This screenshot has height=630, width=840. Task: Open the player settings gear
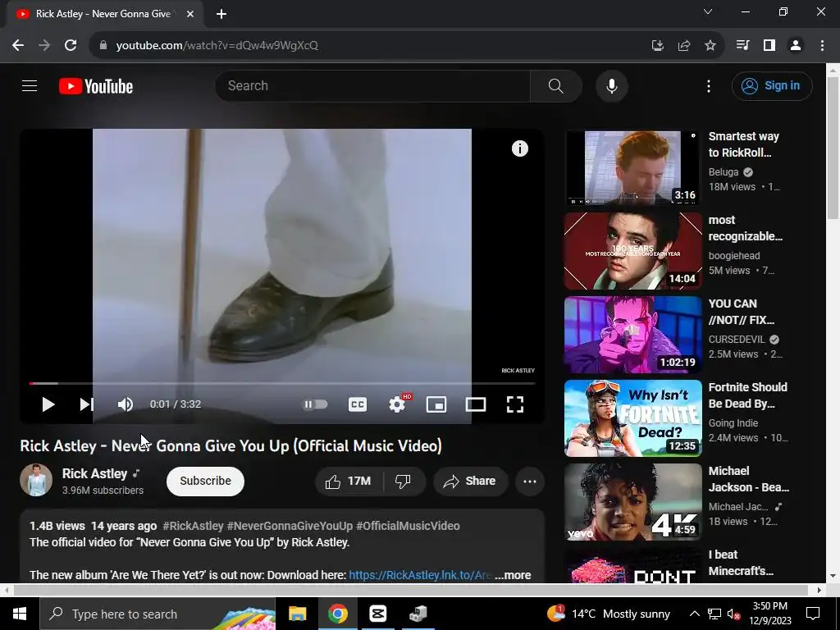[397, 404]
